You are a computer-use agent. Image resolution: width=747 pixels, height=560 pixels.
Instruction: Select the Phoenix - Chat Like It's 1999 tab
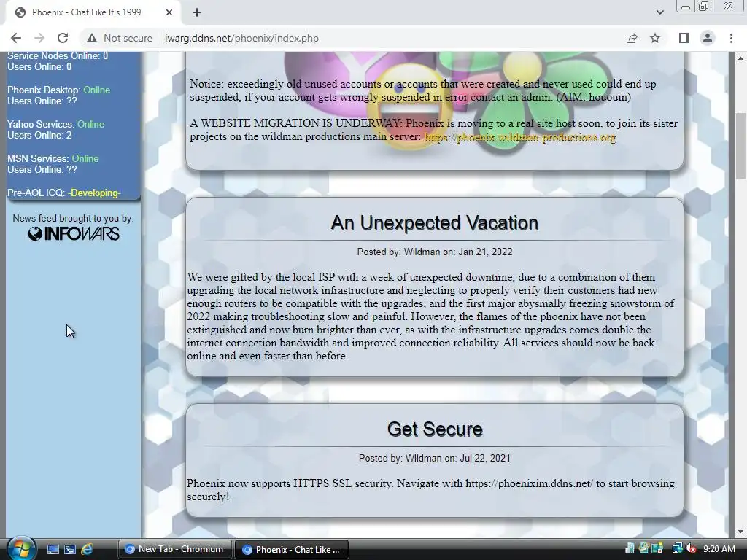tap(94, 12)
